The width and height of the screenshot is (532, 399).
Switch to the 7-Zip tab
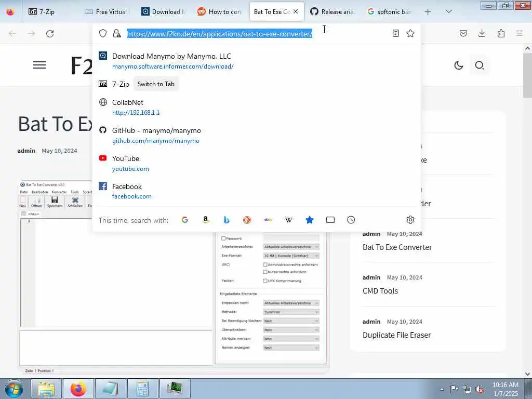pos(50,12)
